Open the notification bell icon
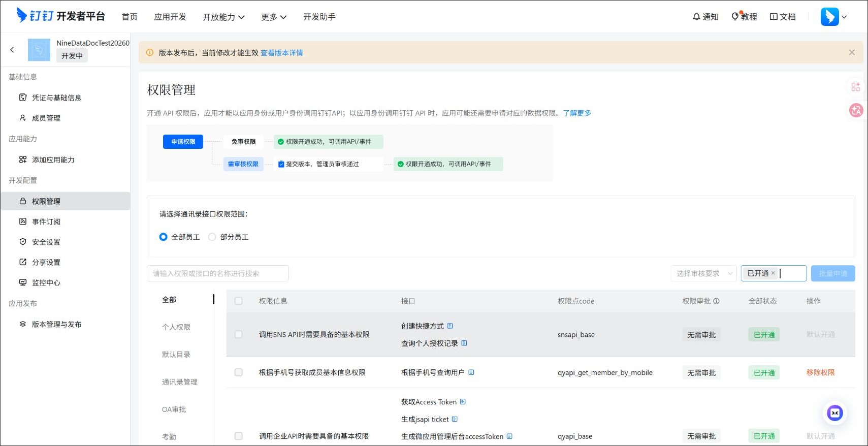 point(696,17)
